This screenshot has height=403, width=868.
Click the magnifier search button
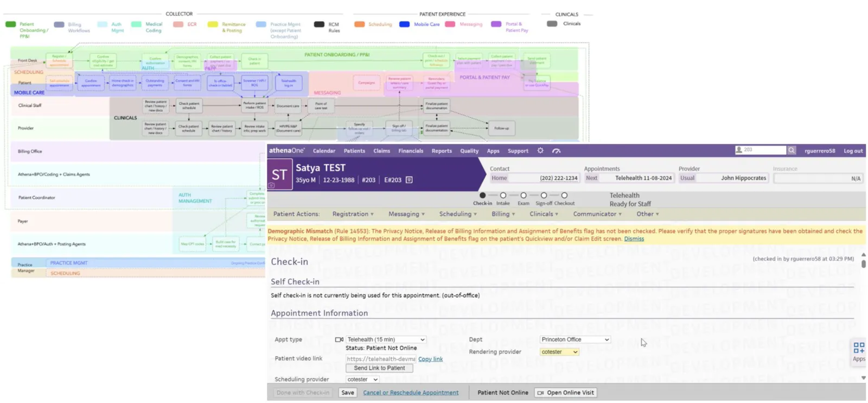(792, 150)
